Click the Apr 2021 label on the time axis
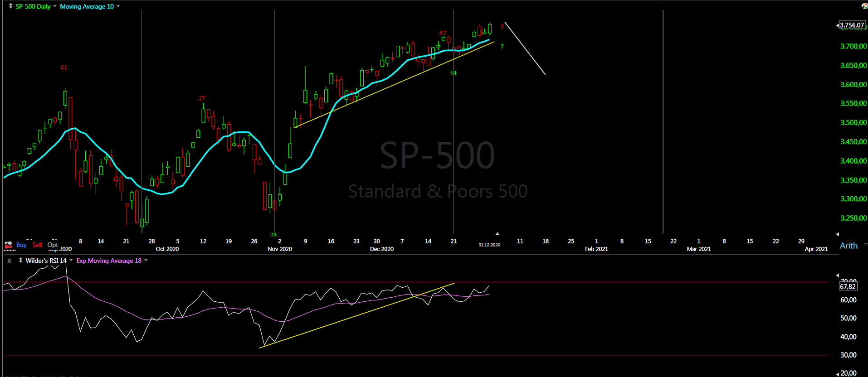868x377 pixels. pos(816,249)
